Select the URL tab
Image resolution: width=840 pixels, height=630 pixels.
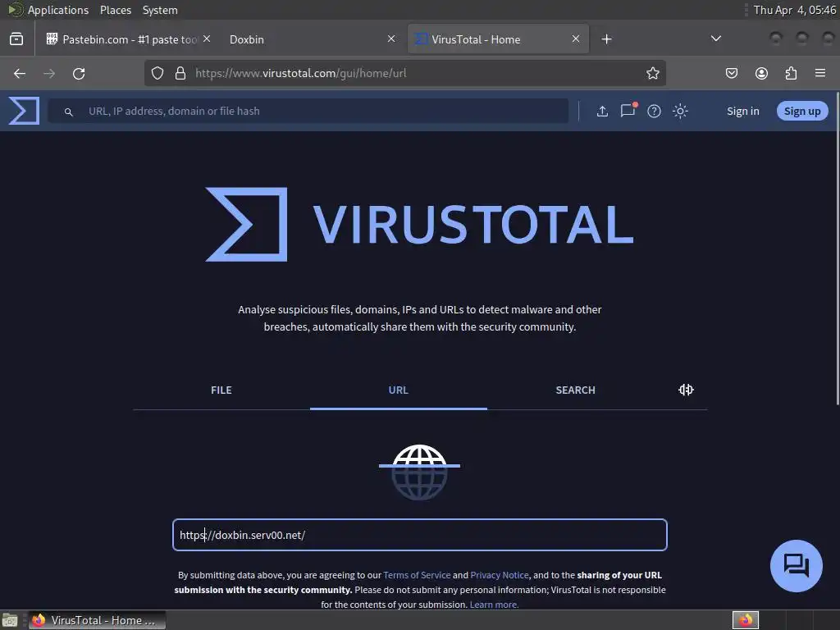point(399,390)
